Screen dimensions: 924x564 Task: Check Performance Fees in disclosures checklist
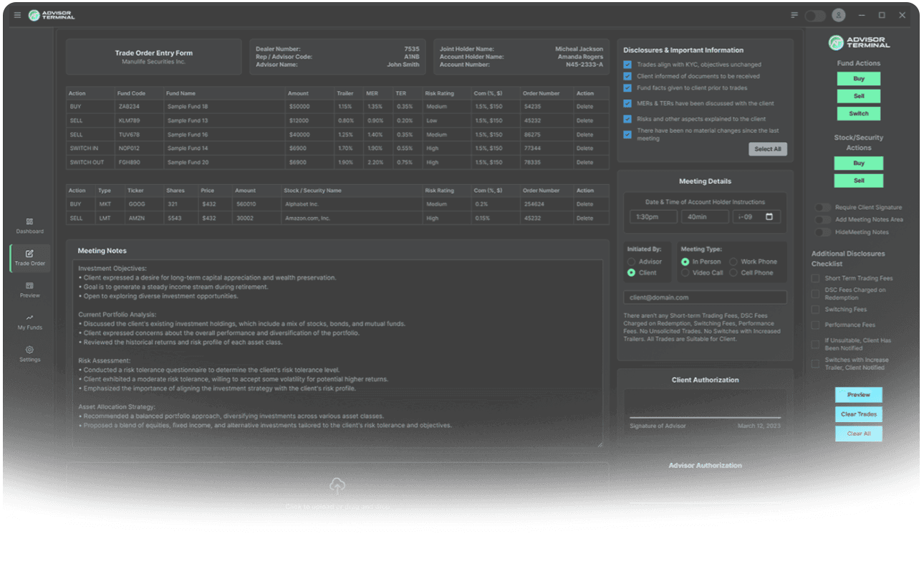[x=815, y=325]
